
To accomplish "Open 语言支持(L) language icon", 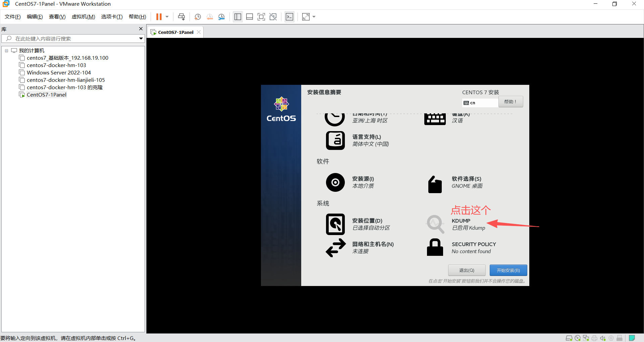I will pyautogui.click(x=335, y=140).
